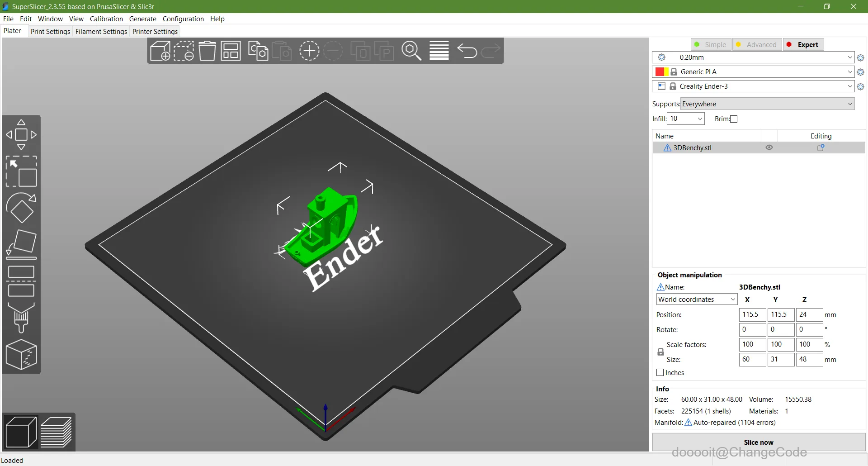The height and width of the screenshot is (466, 868).
Task: Select the Move gizmo tool
Action: coord(21,135)
